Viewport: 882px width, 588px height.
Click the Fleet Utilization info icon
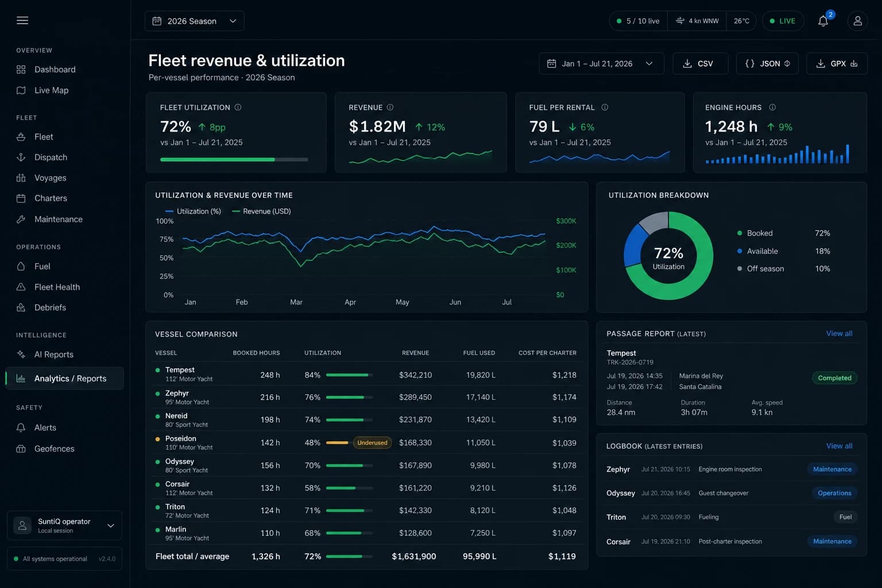(x=238, y=107)
